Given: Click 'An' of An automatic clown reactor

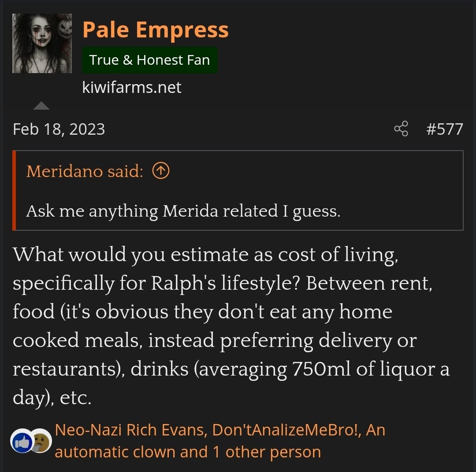Looking at the screenshot, I should point(376,430).
